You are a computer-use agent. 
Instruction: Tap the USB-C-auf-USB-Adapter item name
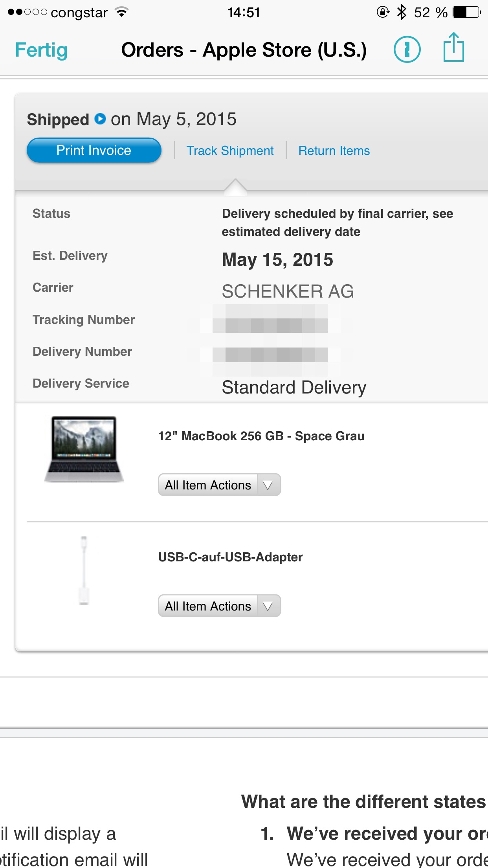point(230,557)
